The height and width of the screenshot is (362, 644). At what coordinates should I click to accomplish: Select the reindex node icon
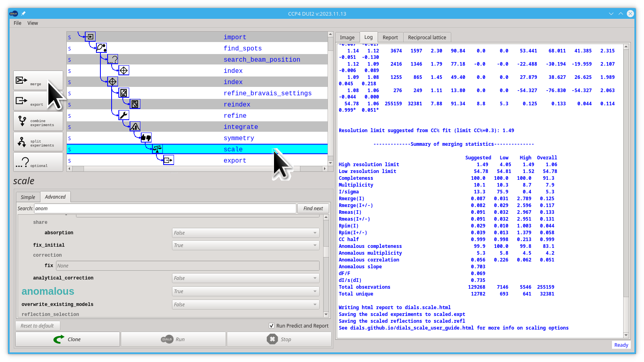click(x=135, y=104)
